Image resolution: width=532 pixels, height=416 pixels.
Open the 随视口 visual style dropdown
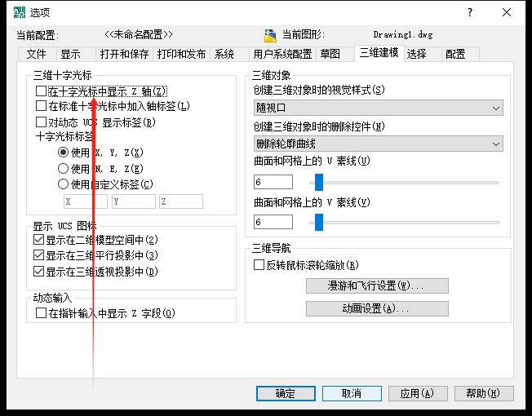tap(378, 108)
